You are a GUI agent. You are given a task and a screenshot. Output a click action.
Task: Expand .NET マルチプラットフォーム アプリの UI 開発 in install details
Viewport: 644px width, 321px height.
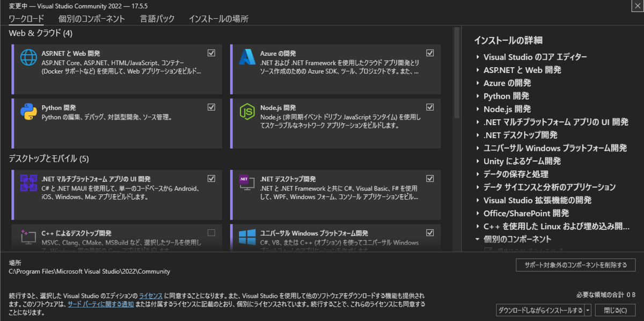477,122
